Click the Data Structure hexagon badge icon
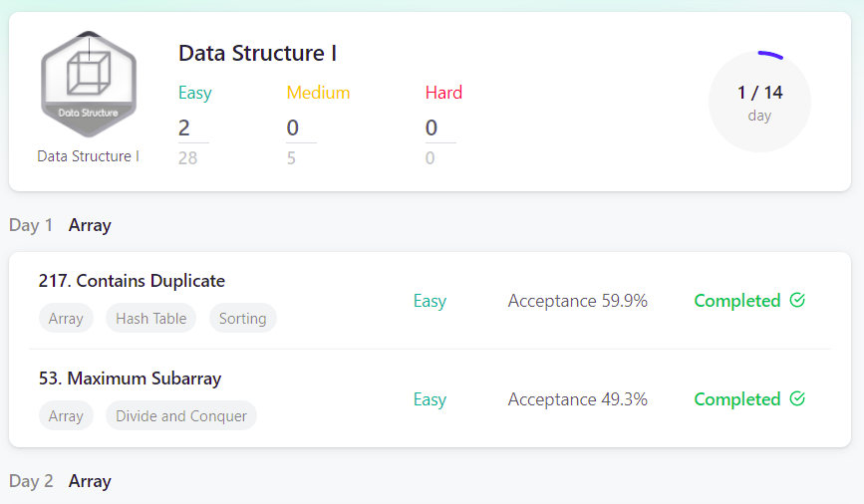The width and height of the screenshot is (864, 504). coord(89,85)
